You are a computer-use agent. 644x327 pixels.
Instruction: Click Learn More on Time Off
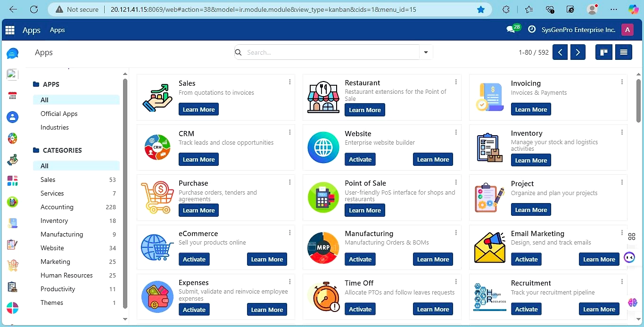coord(433,309)
